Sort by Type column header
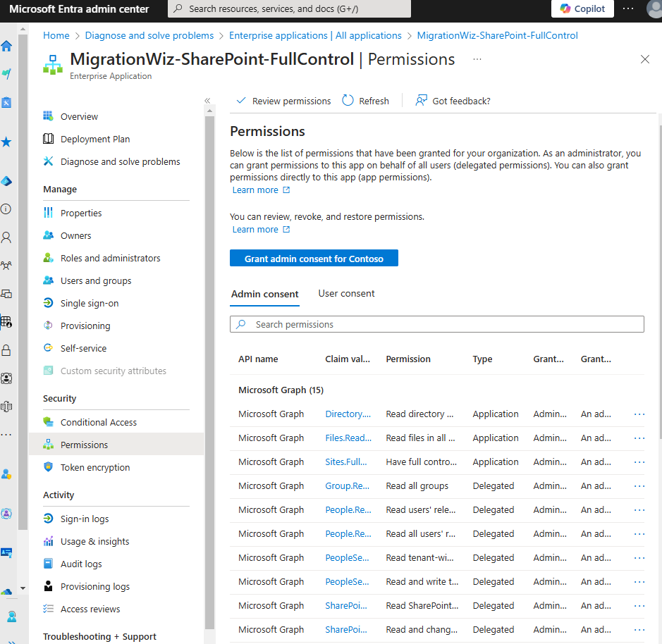Image resolution: width=662 pixels, height=644 pixels. (x=482, y=359)
